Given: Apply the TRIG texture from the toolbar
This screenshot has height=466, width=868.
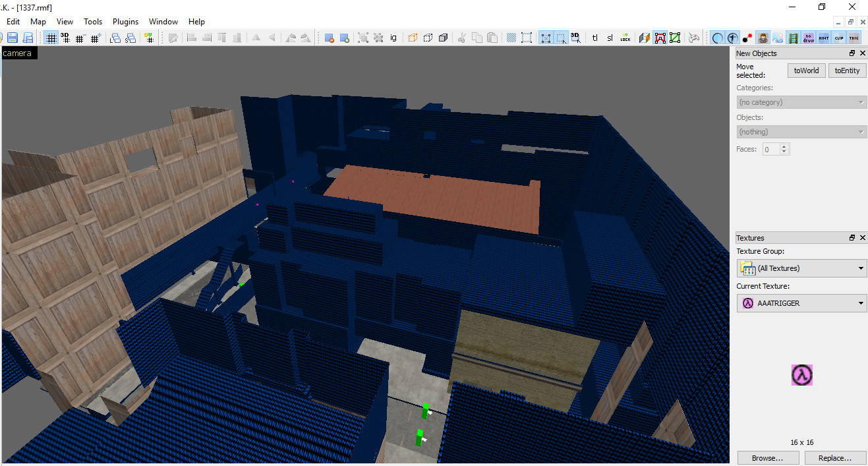Looking at the screenshot, I should point(854,38).
